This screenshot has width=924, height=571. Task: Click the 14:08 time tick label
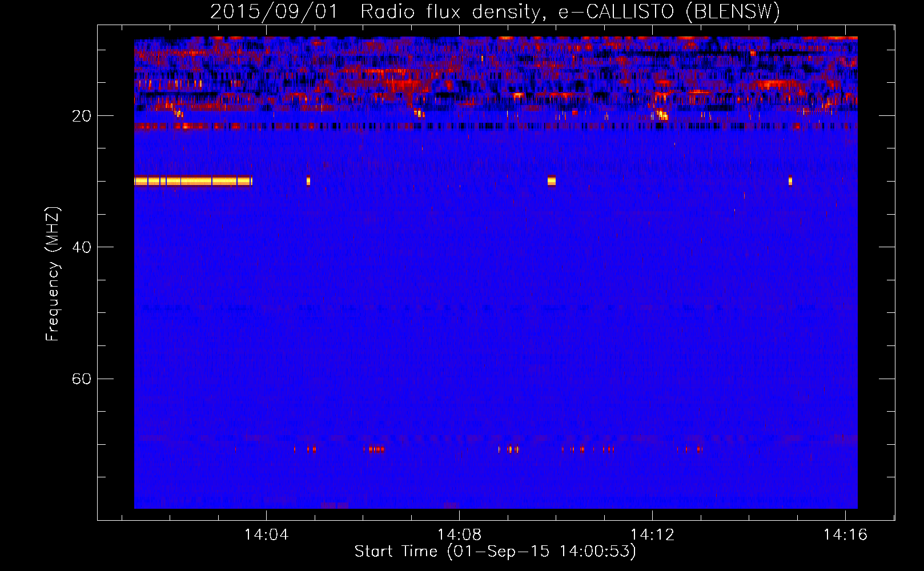tap(459, 534)
